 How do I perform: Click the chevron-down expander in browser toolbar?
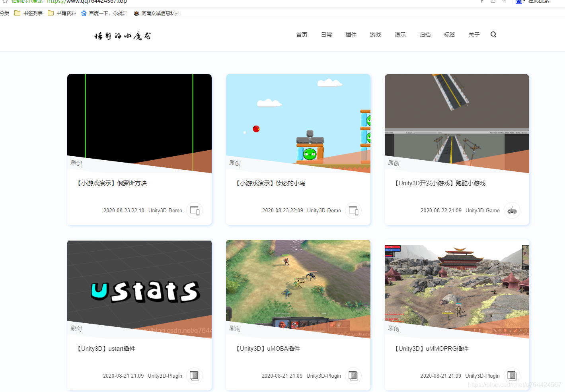tap(504, 2)
